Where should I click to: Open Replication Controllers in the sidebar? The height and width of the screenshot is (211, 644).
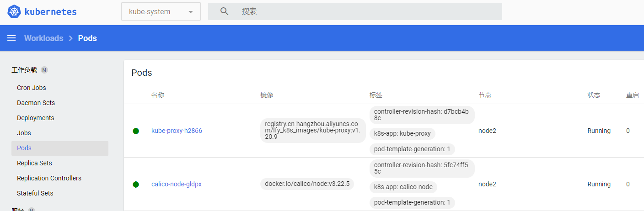49,178
